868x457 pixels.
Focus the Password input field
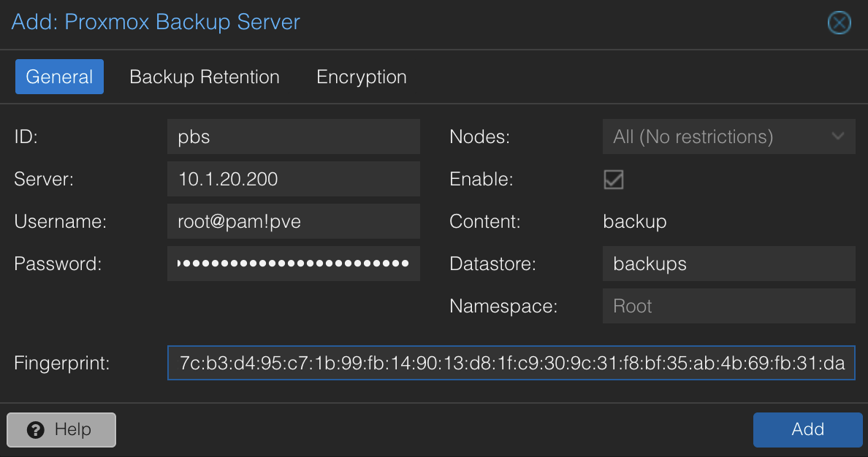(x=293, y=264)
